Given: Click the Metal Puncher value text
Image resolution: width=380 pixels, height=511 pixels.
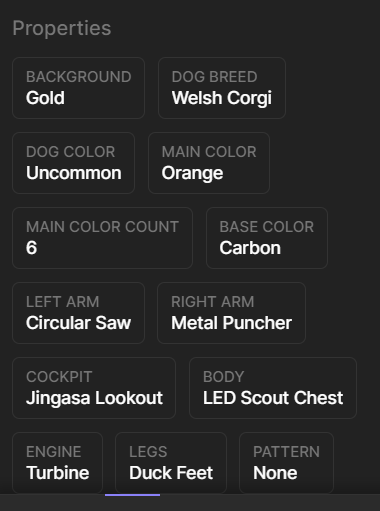Looking at the screenshot, I should coord(231,323).
